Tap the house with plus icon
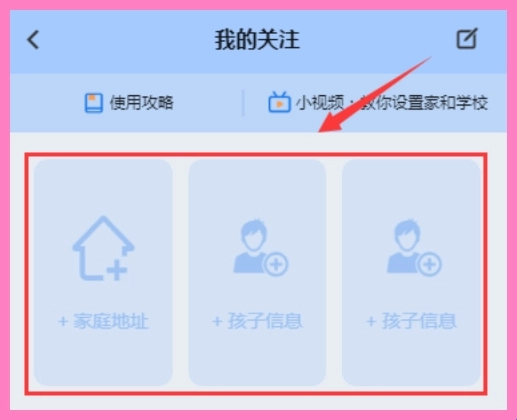 tap(103, 248)
